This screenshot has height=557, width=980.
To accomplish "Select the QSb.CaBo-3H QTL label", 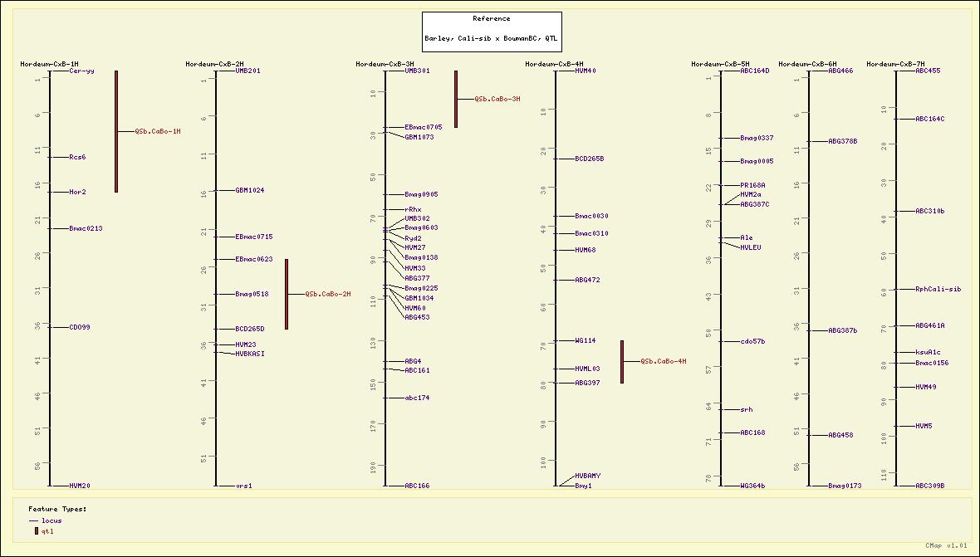I will click(x=497, y=99).
